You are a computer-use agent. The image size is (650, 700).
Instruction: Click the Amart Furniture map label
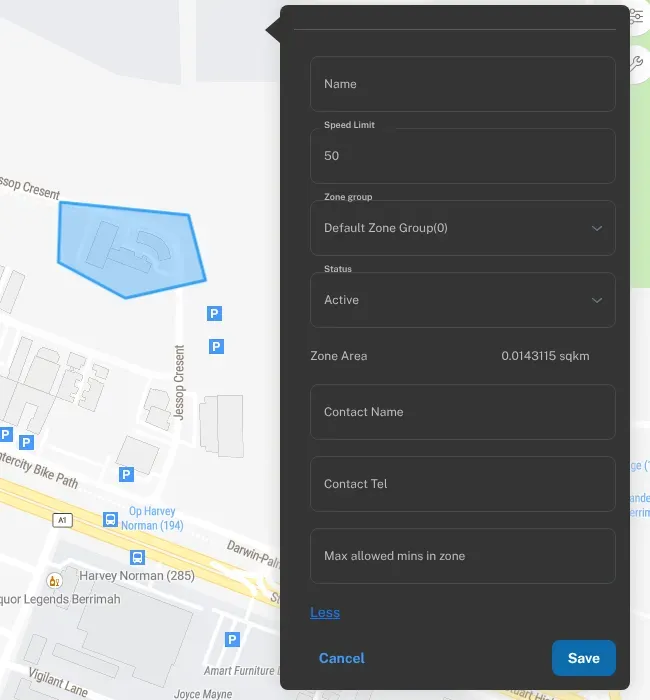240,671
